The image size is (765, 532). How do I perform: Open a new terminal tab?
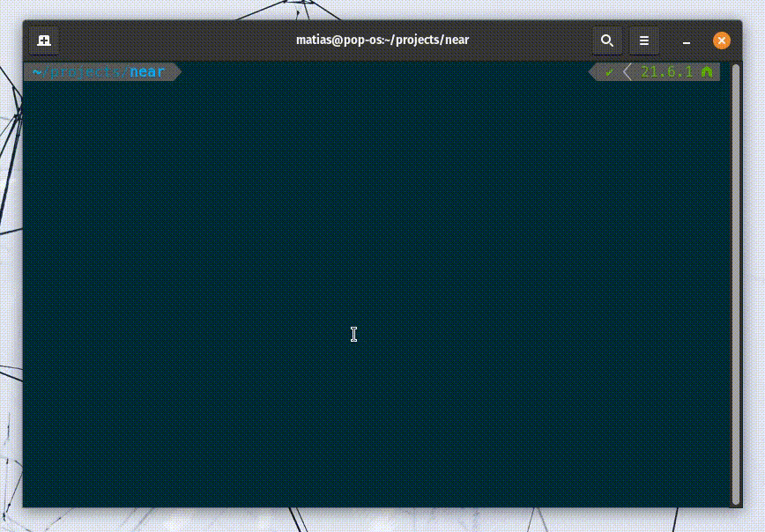(x=44, y=41)
